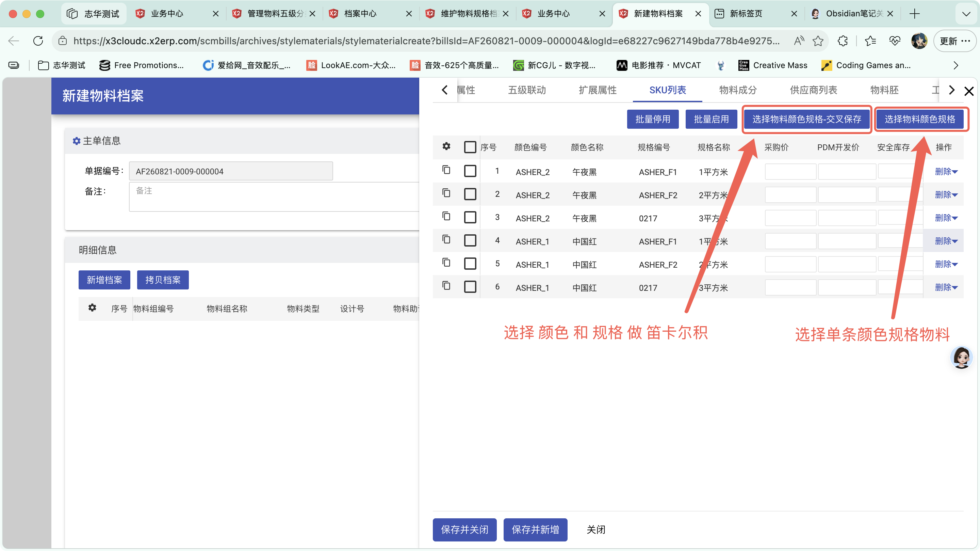Open the 供应商列表 tab

813,90
